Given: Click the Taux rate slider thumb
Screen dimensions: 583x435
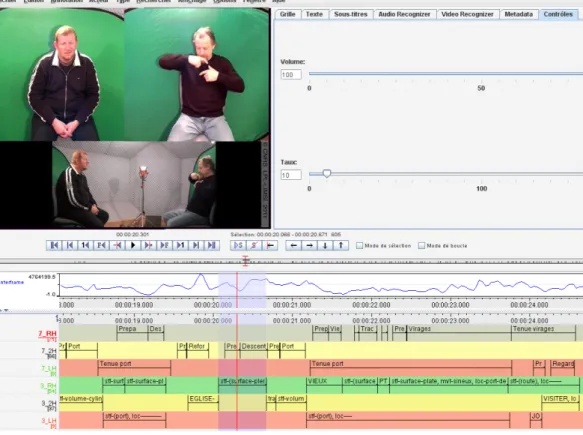Looking at the screenshot, I should [x=327, y=173].
